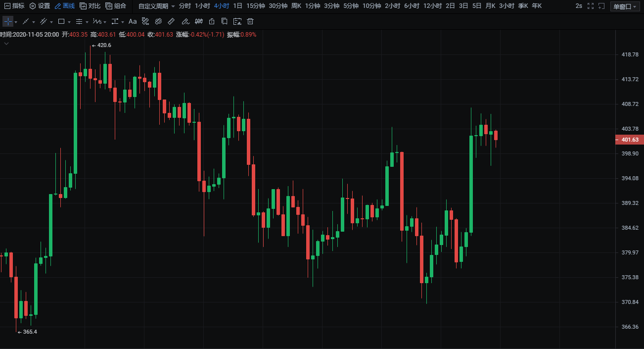Viewport: 644px width, 349px height.
Task: Select the ruler measurement tool
Action: (x=171, y=22)
